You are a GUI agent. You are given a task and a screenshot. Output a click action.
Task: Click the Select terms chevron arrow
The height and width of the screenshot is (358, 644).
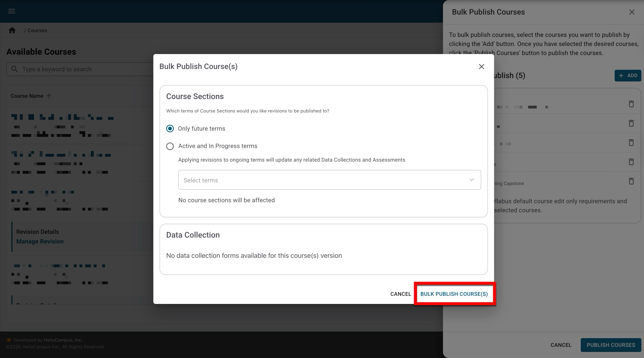click(x=472, y=180)
